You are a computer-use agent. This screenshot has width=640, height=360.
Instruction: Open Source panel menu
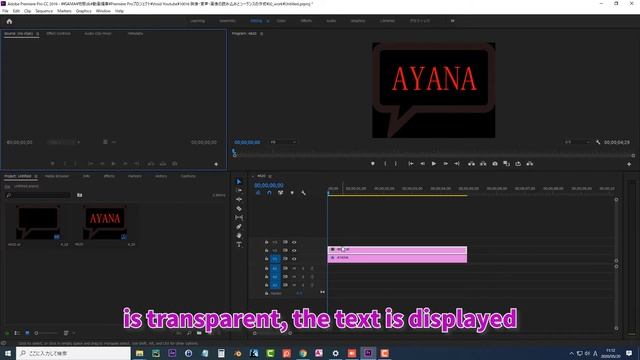click(x=38, y=33)
